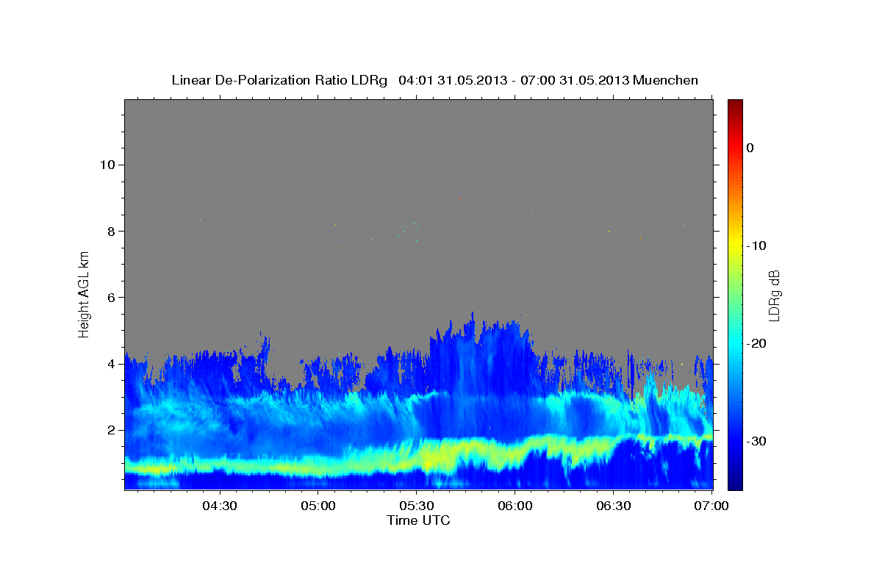The width and height of the screenshot is (882, 588).
Task: Click the 'Height AGL km' axis label
Action: pyautogui.click(x=84, y=294)
